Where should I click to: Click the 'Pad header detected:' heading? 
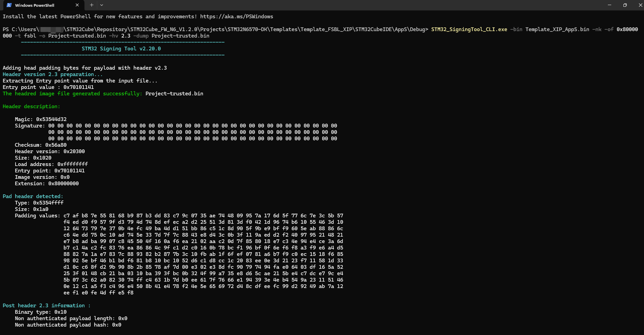[33, 196]
